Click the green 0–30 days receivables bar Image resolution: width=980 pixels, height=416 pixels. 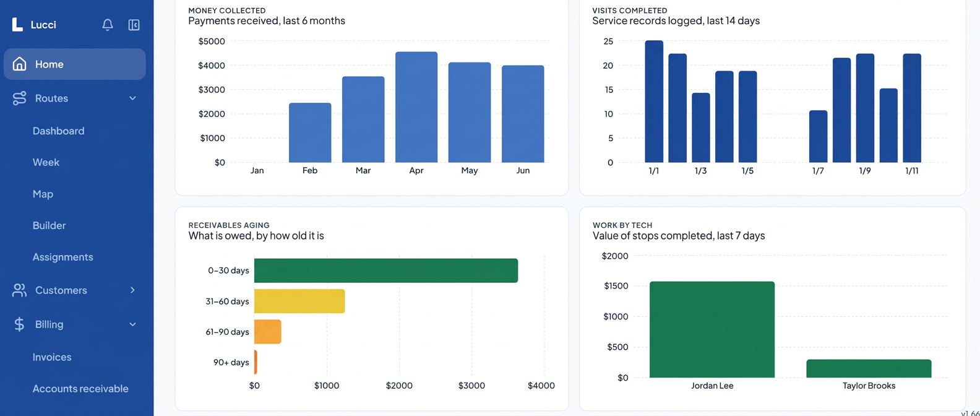(386, 271)
